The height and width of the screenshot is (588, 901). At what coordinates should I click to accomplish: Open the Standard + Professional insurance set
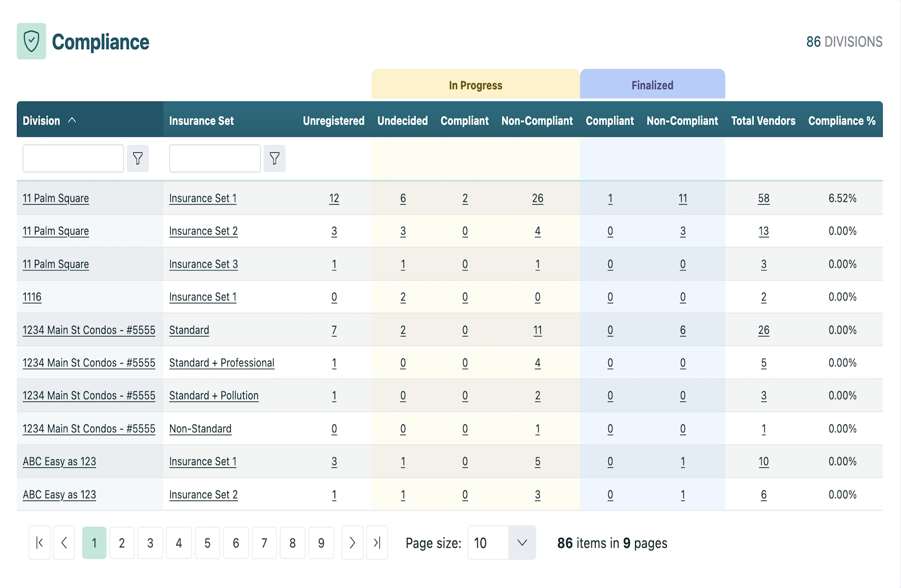click(x=222, y=363)
